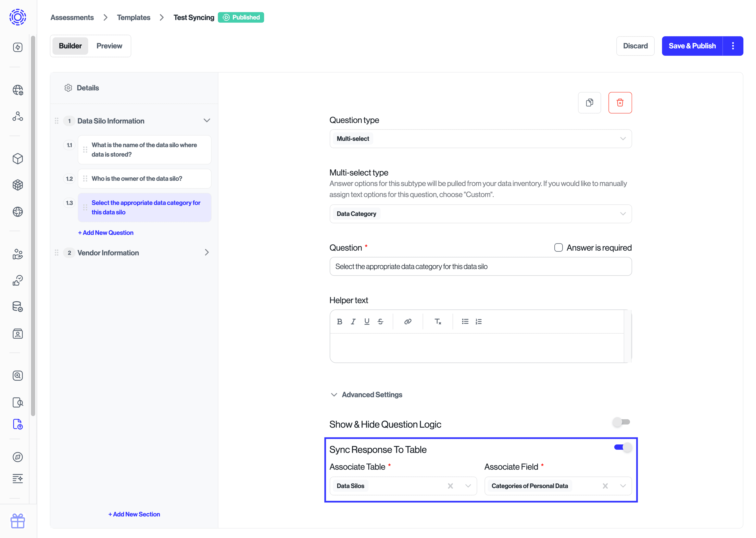
Task: Enable the Answer is required checkbox
Action: (x=558, y=247)
